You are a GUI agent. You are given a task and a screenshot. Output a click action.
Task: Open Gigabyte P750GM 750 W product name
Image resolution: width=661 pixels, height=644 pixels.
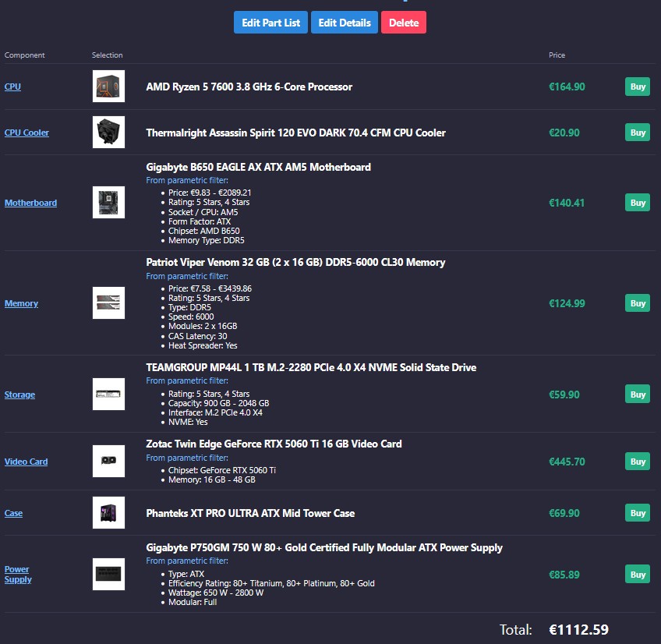pos(324,547)
